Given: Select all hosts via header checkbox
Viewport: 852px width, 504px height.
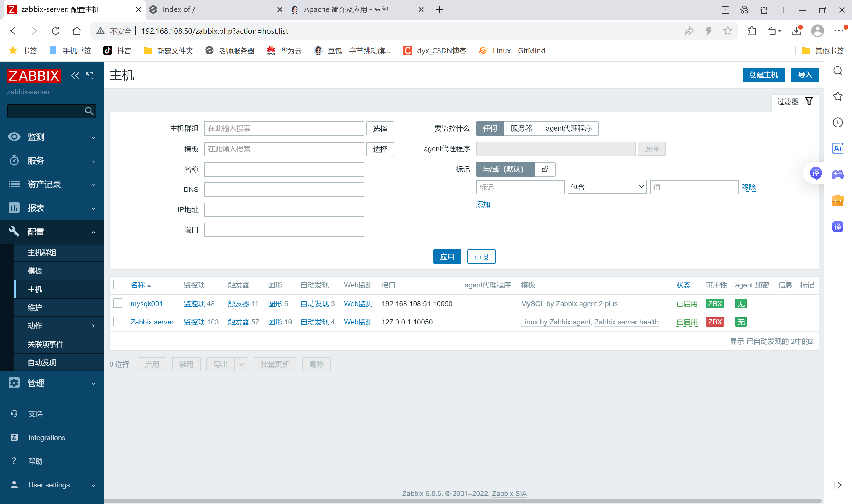Looking at the screenshot, I should coord(118,285).
